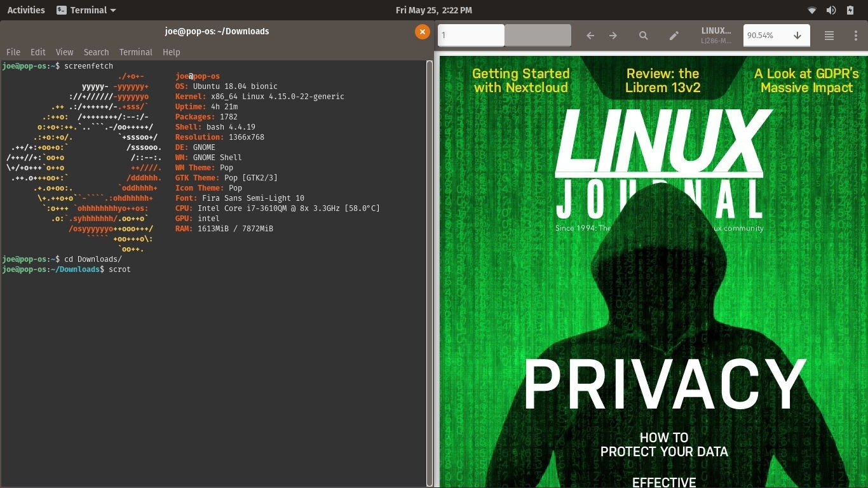
Task: Click the terminal title joe@pop-os: ~/Downloads
Action: (x=217, y=31)
